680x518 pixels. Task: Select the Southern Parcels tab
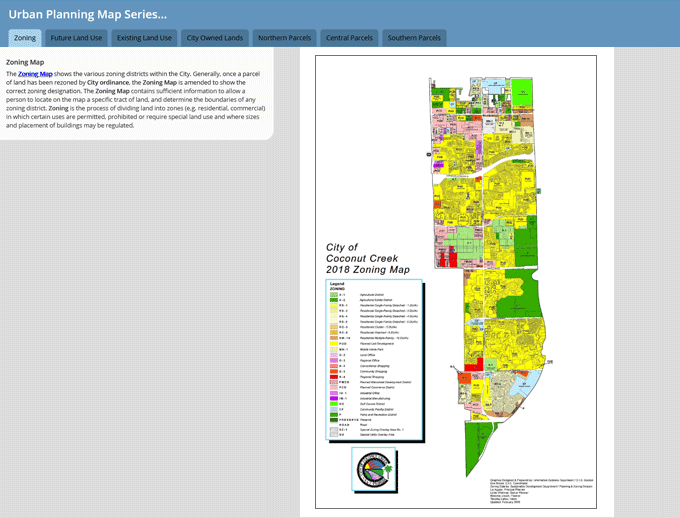[414, 38]
